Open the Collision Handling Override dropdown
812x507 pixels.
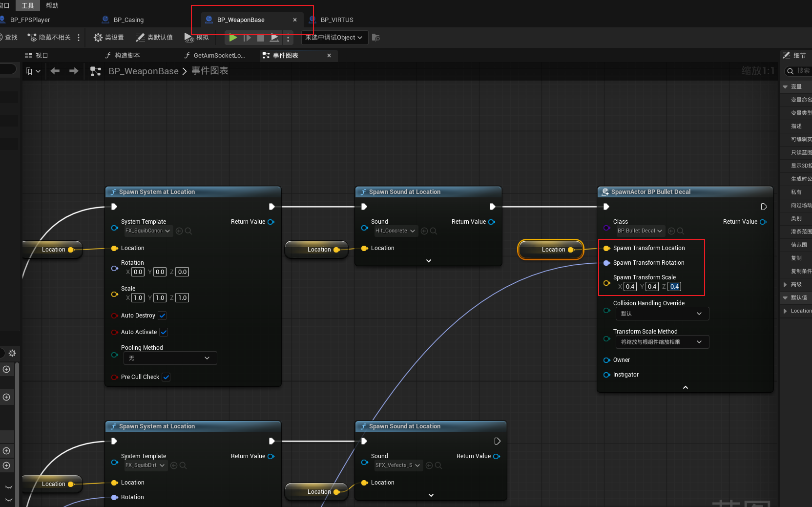tap(662, 314)
